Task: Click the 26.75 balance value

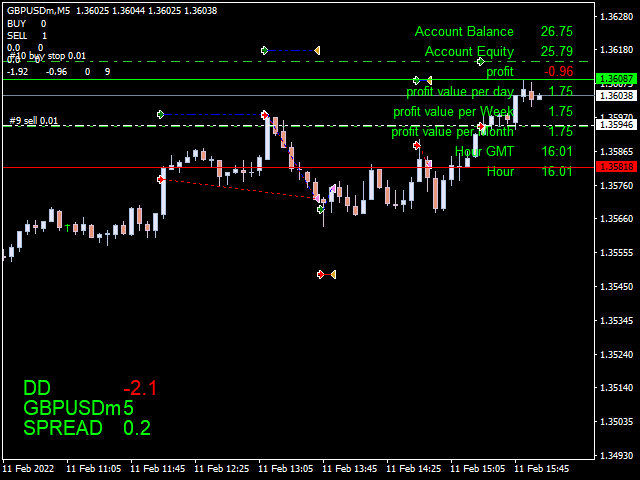Action: pyautogui.click(x=557, y=31)
